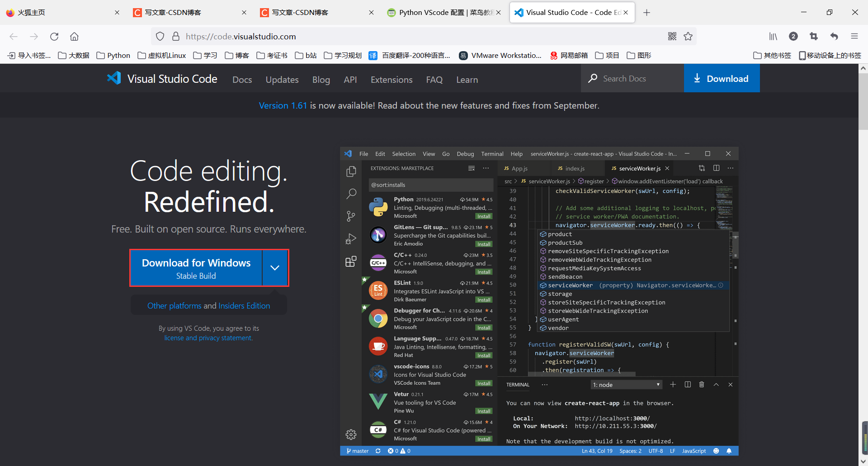Screen dimensions: 868x466
Task: Open the b站 bookmarks folder
Action: coord(306,55)
